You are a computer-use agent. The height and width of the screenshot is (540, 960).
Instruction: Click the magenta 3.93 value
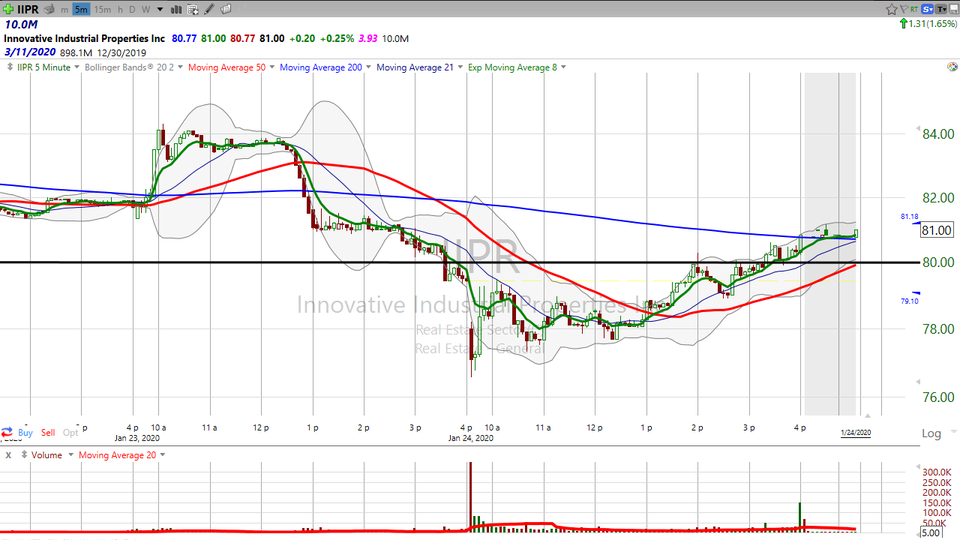pyautogui.click(x=368, y=39)
